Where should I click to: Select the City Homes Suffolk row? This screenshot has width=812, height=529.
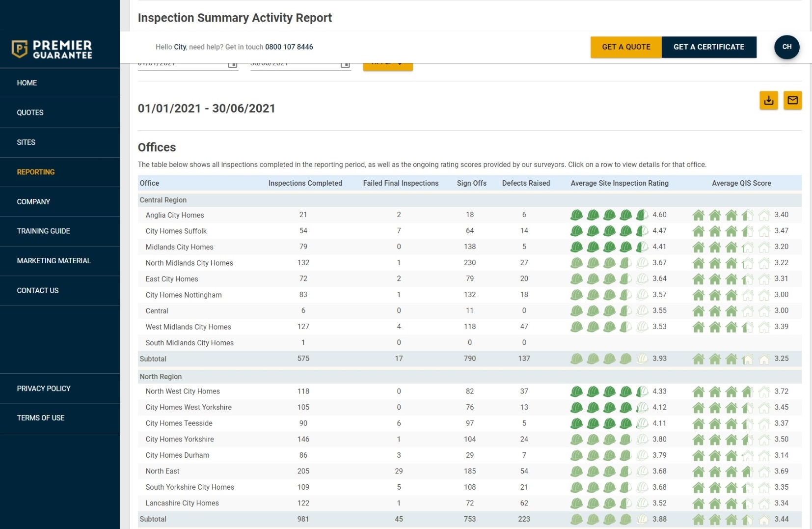(x=176, y=231)
